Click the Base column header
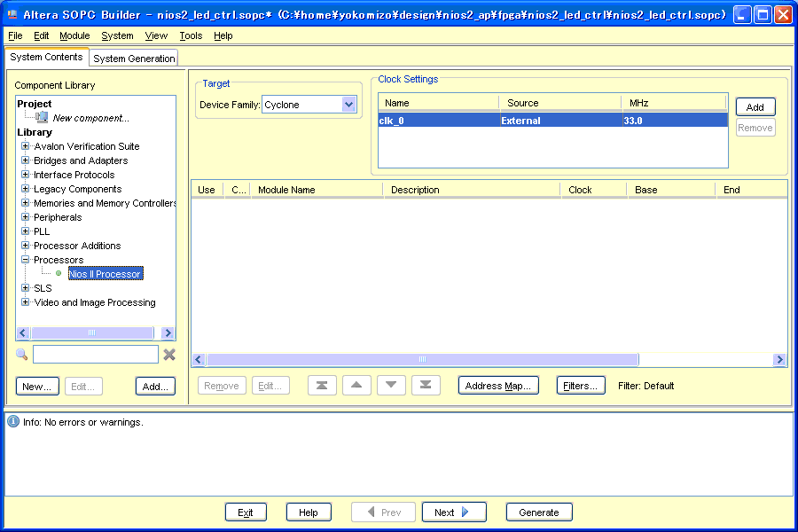 (671, 190)
